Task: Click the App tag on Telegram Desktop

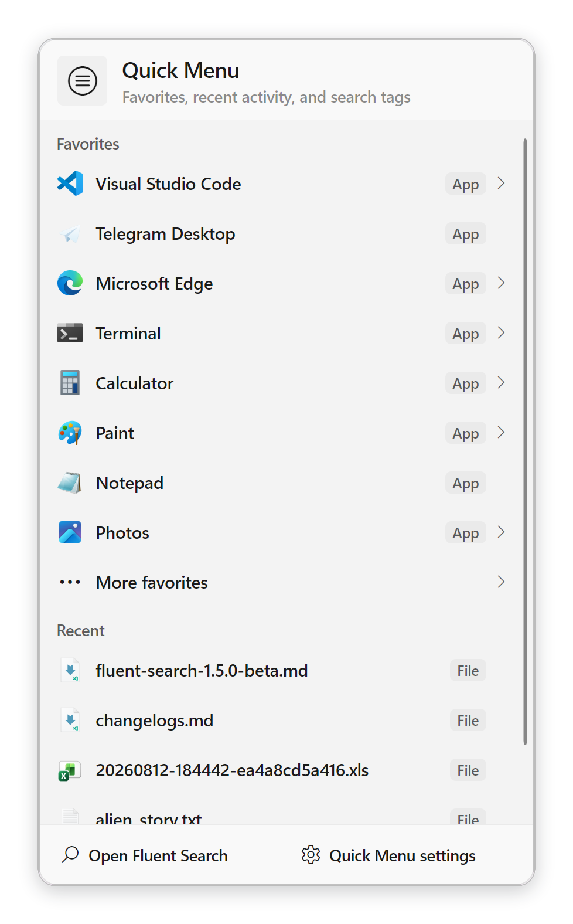Action: [x=466, y=234]
